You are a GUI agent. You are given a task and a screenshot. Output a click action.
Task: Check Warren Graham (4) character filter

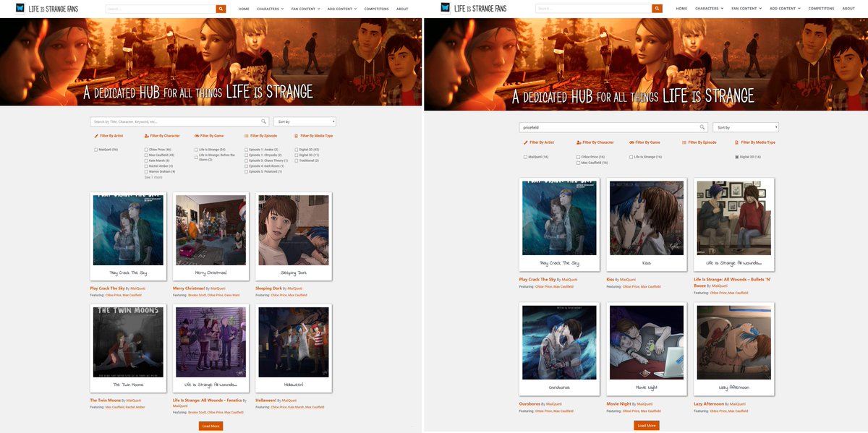point(146,171)
